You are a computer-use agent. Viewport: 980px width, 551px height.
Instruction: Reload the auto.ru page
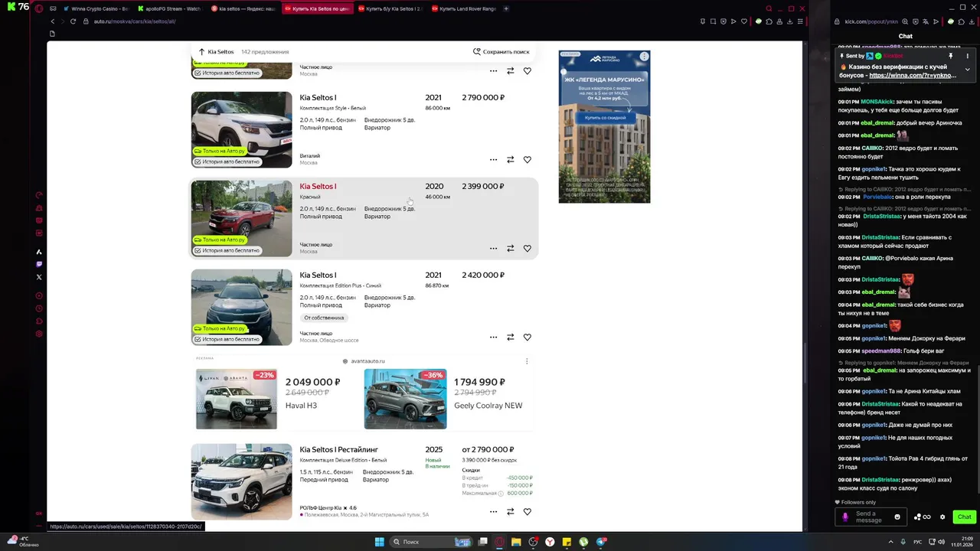(73, 21)
